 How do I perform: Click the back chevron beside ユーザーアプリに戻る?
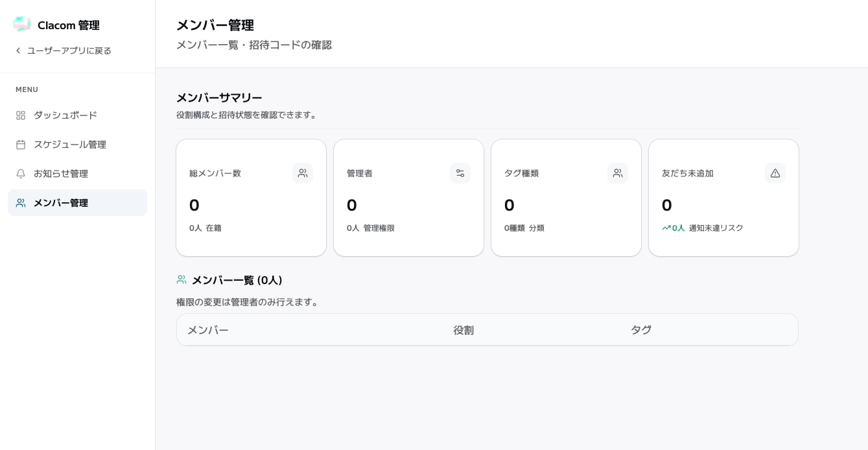[x=18, y=51]
